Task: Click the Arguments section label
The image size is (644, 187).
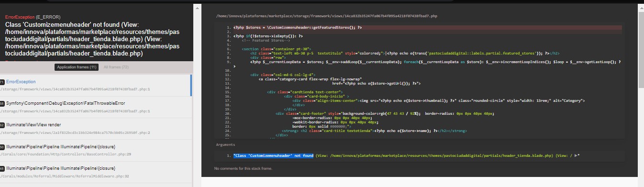Action: coord(225,144)
